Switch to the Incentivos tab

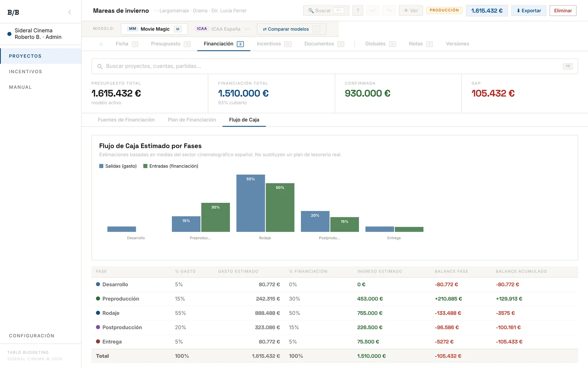[x=274, y=44]
